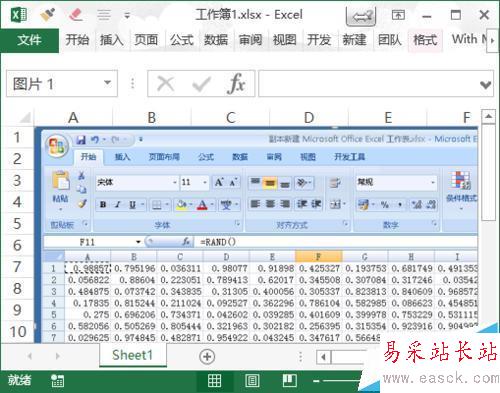
Task: Click next sheet navigation arrow
Action: pyautogui.click(x=57, y=356)
